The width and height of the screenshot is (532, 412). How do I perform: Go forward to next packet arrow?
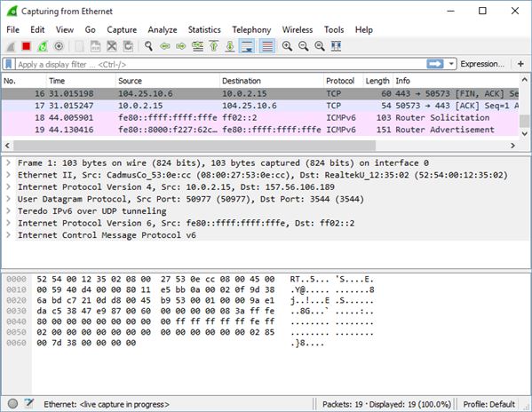click(181, 46)
